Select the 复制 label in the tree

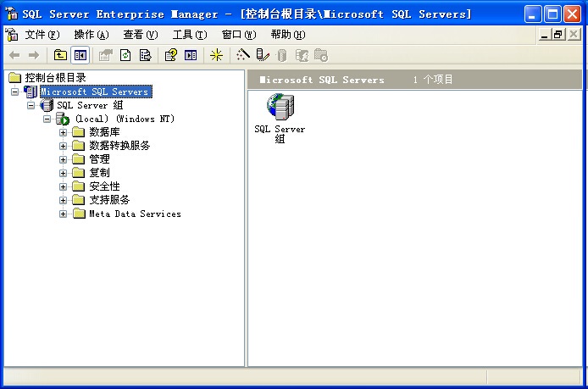point(99,173)
